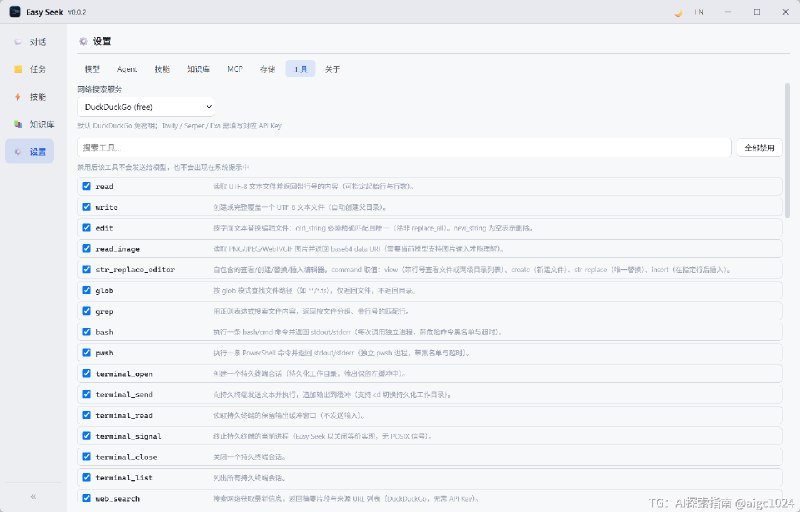Image resolution: width=800 pixels, height=512 pixels.
Task: Click the terminal_signal tool name
Action: [128, 436]
